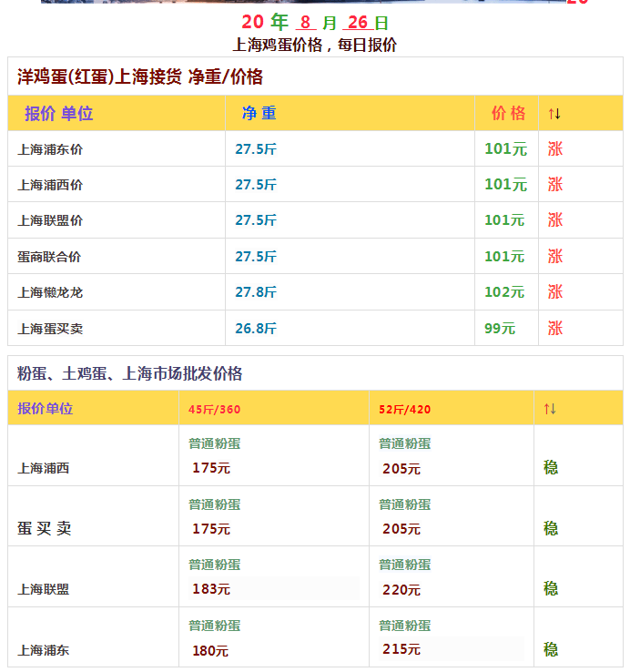Open the 上海浦西价 row label
630x672 pixels.
(50, 185)
